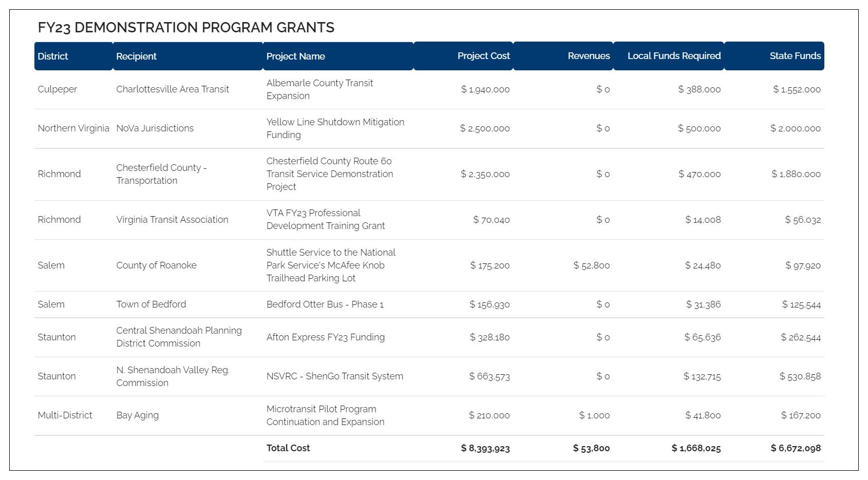868x480 pixels.
Task: Select the Total Cost label
Action: [x=288, y=448]
